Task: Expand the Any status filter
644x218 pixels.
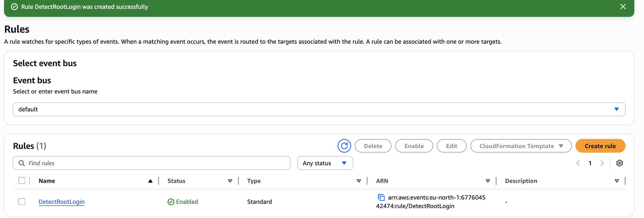Action: 325,163
